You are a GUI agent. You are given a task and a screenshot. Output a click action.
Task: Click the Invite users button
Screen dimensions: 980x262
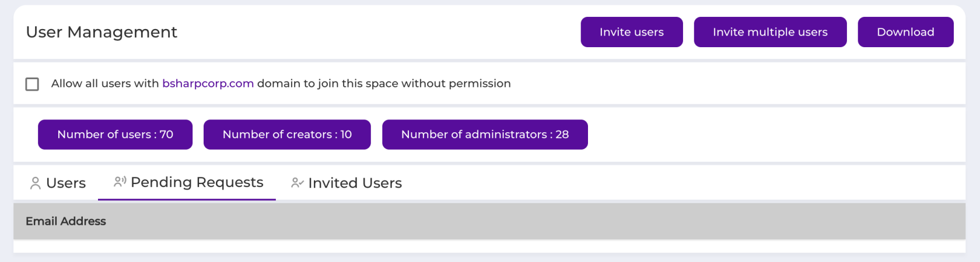[632, 32]
